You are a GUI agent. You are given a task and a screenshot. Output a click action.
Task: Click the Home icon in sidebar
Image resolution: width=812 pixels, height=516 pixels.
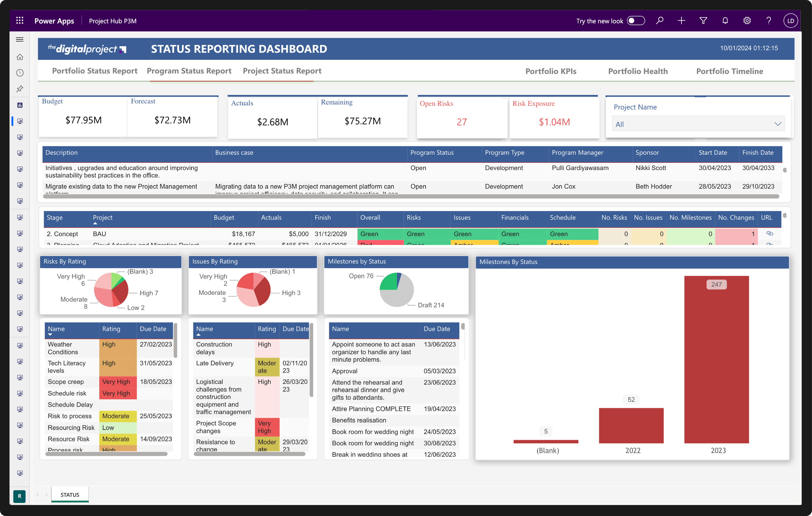[20, 57]
